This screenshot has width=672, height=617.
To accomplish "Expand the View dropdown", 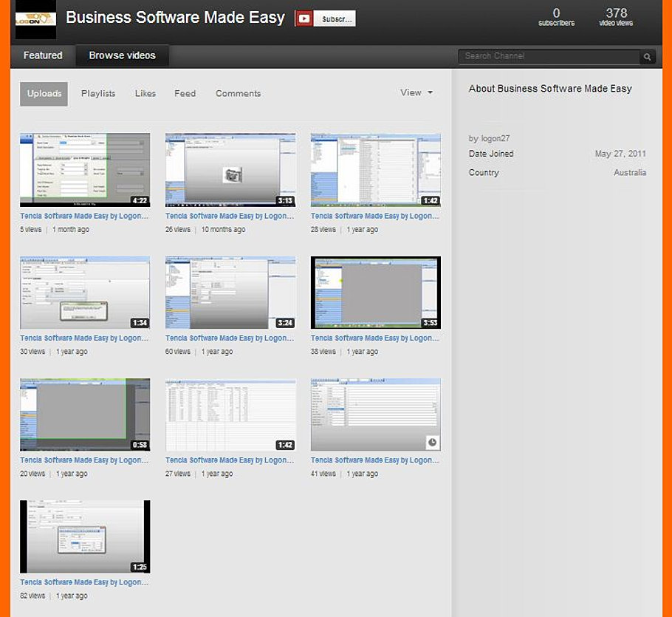I will 416,92.
